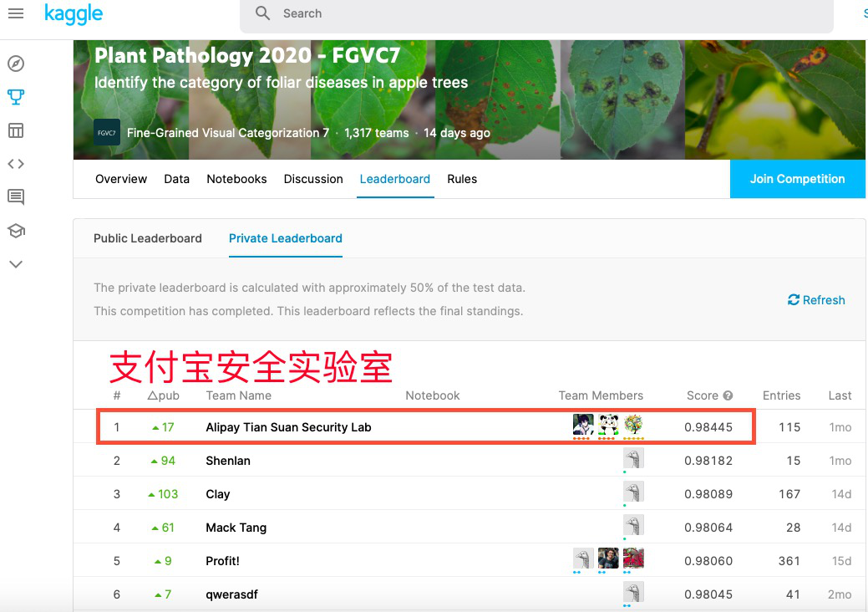Viewport: 868px width, 612px height.
Task: Open the Discussion tab
Action: pos(313,179)
